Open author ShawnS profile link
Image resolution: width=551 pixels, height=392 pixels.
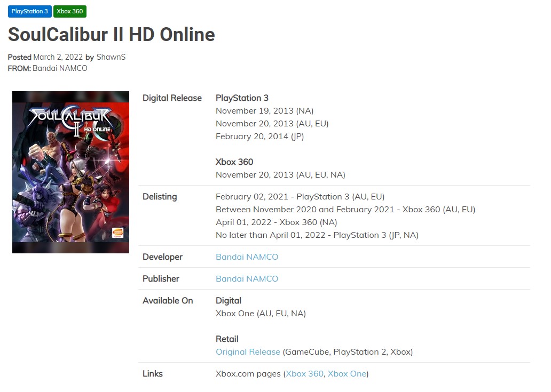(111, 57)
